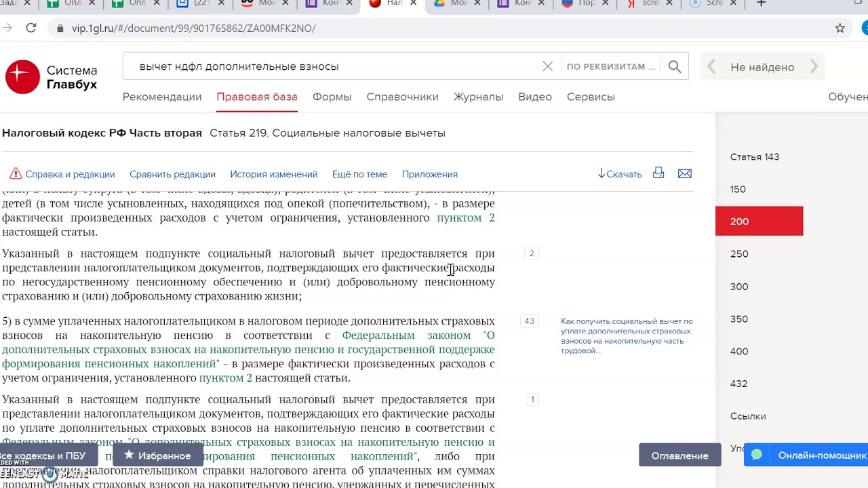Image resolution: width=868 pixels, height=488 pixels.
Task: Reload the page in browser
Action: 31,28
